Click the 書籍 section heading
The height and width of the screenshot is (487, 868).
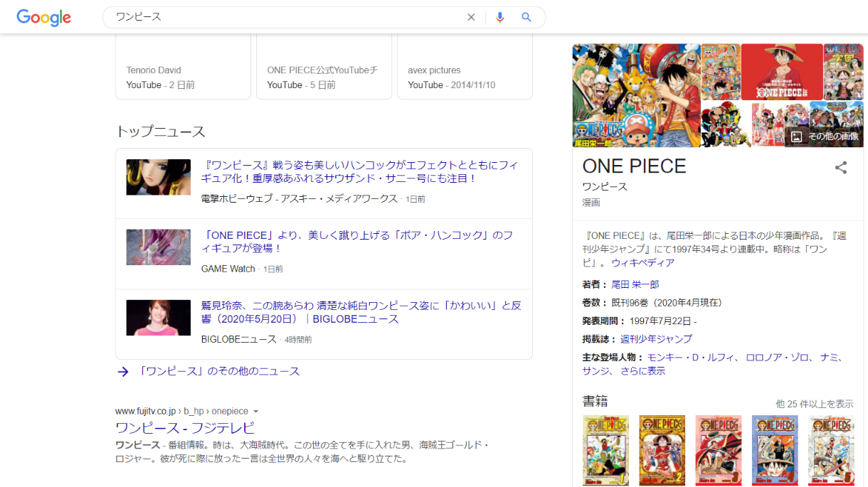click(x=596, y=400)
